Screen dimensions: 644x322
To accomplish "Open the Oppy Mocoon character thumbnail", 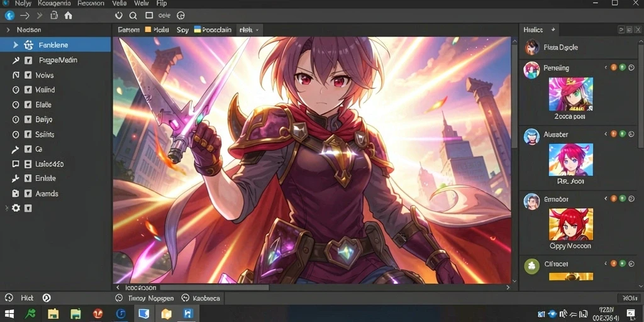I will click(x=571, y=225).
